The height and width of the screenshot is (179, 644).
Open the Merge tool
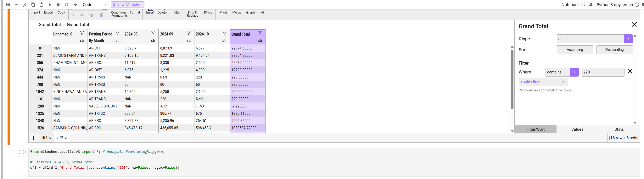237,13
